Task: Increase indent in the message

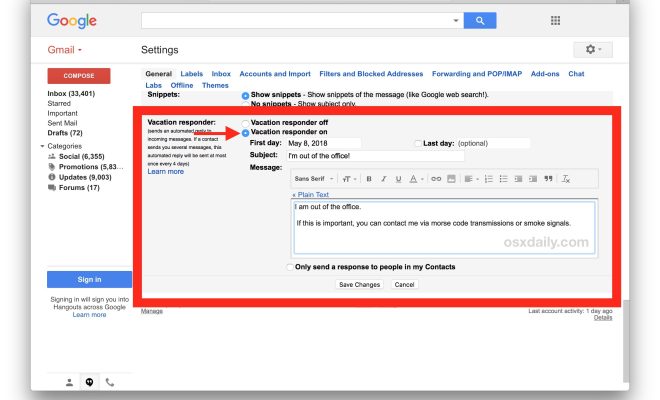Action: point(533,179)
